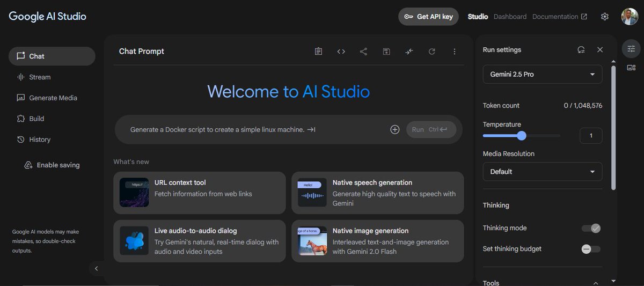The width and height of the screenshot is (644, 286).
Task: Click the URL context tool thumbnail
Action: click(134, 193)
